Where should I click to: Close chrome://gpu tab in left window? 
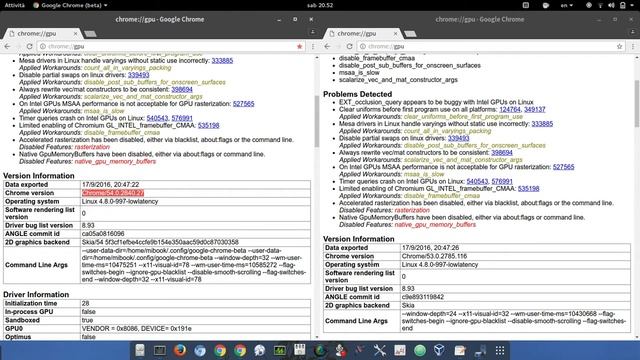(75, 34)
